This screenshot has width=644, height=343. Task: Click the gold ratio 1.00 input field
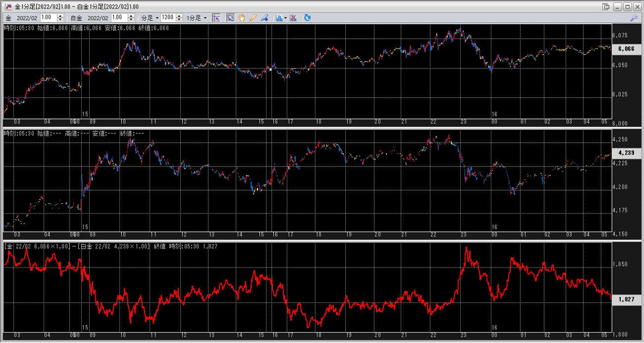click(48, 18)
